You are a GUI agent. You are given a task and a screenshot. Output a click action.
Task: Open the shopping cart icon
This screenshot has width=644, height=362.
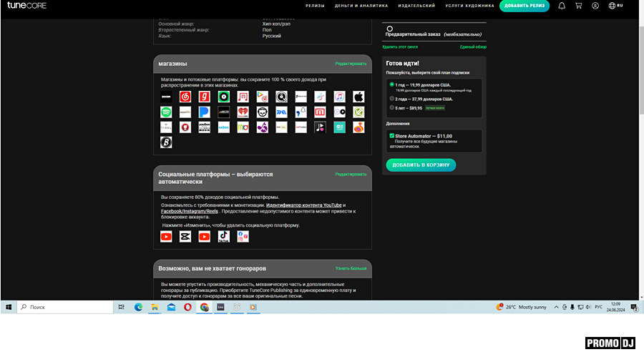tap(578, 6)
